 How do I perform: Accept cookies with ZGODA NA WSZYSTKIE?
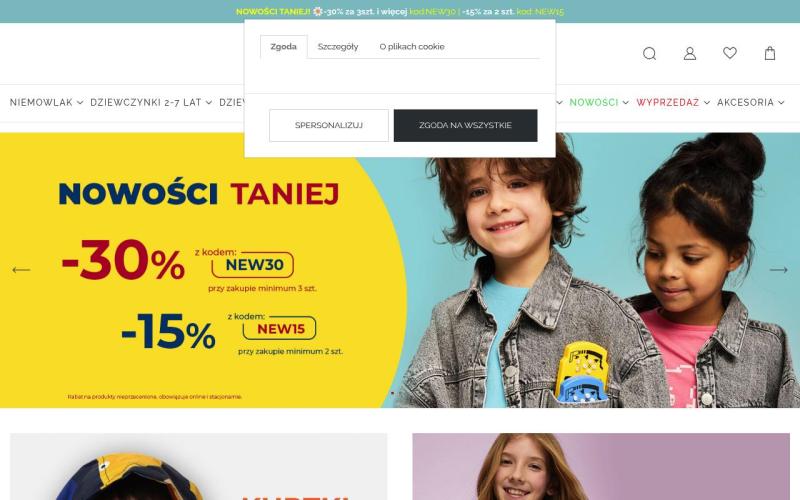(465, 126)
